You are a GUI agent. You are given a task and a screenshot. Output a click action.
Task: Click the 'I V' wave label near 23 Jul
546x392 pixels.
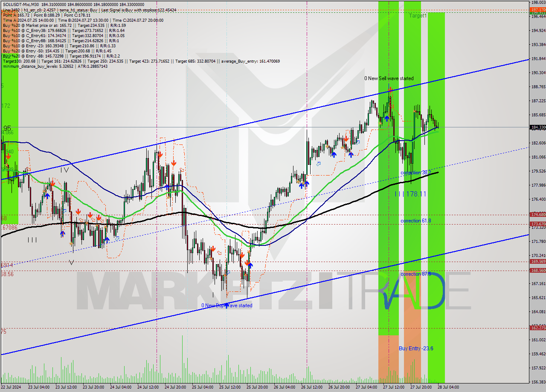(x=64, y=169)
